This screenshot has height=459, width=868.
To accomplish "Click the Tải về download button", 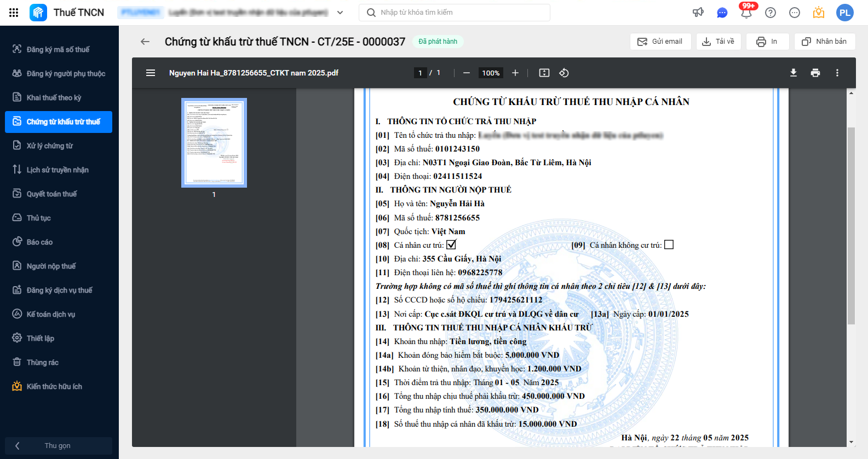I will pyautogui.click(x=718, y=42).
